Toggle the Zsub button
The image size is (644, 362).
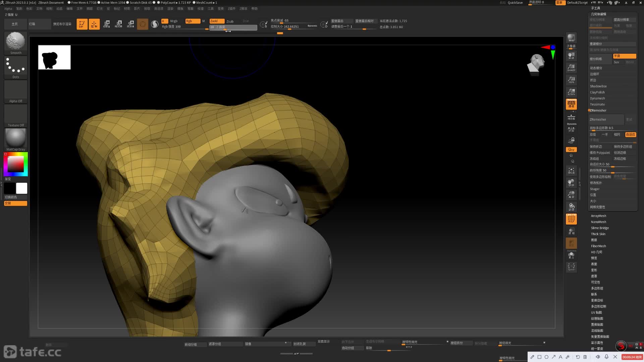[x=230, y=21]
